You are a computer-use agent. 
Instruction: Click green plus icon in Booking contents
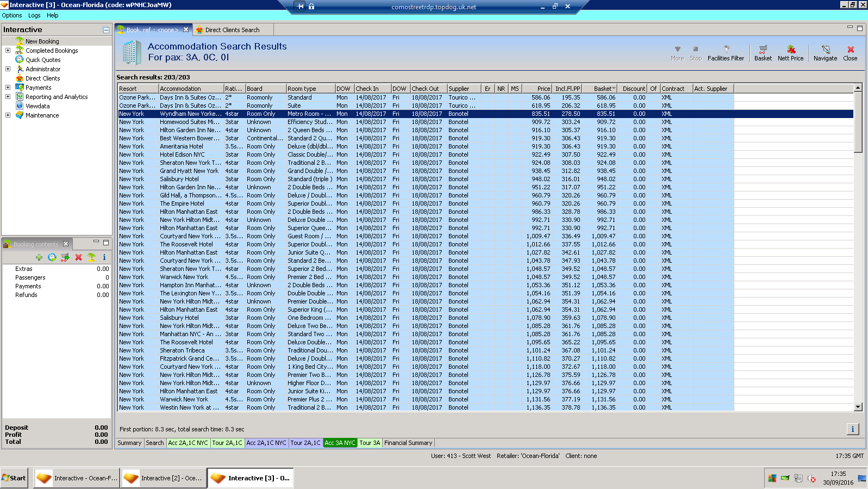39,257
